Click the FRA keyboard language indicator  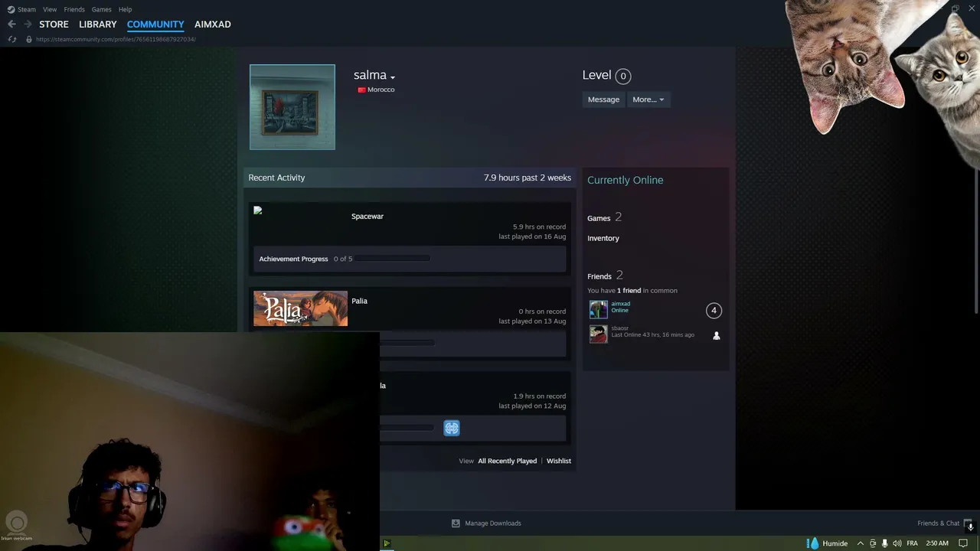(x=912, y=543)
